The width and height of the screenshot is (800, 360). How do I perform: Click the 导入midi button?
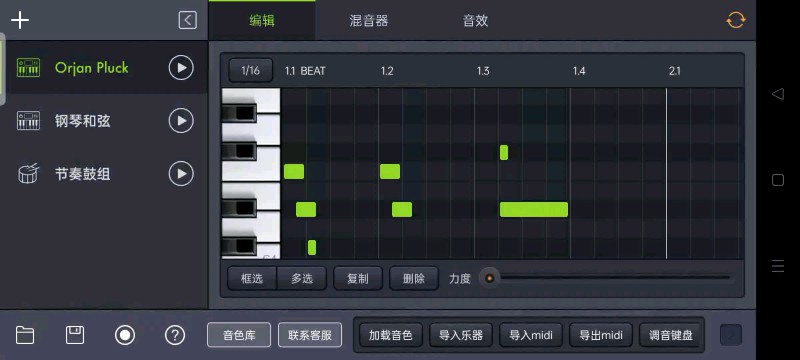(x=531, y=335)
